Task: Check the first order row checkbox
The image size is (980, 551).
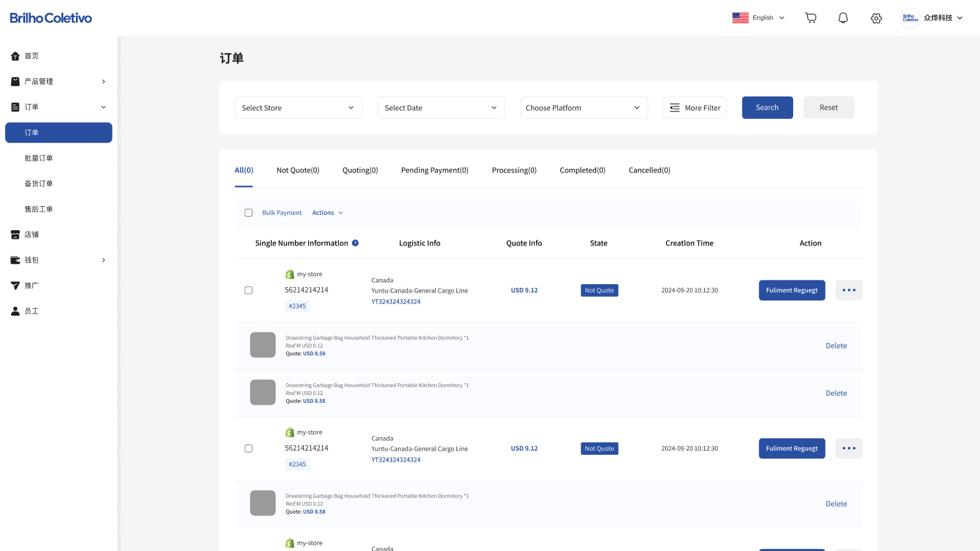Action: coord(249,290)
